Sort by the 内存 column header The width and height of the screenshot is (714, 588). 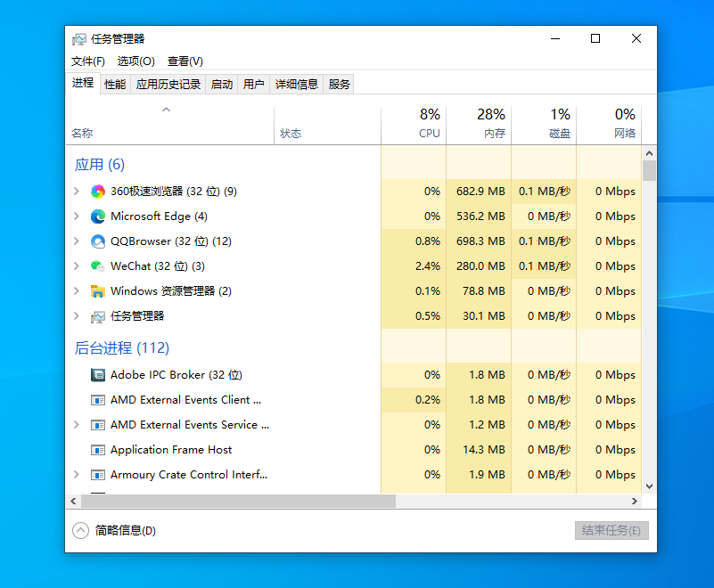pos(479,125)
